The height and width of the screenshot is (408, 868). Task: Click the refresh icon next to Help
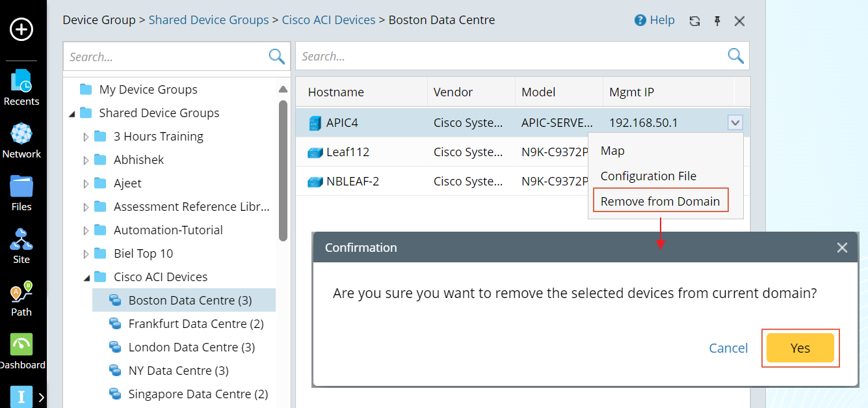click(694, 21)
